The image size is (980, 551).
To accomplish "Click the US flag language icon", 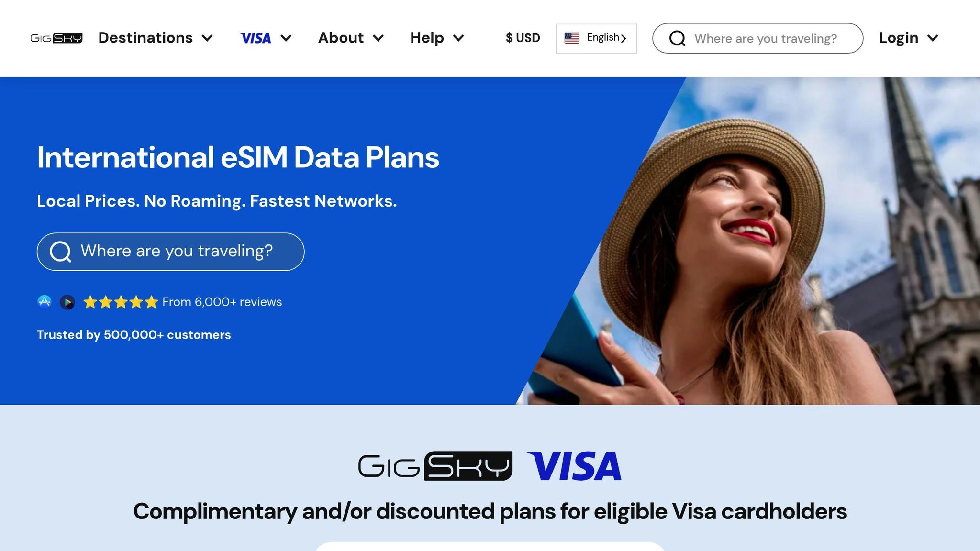I will (572, 38).
